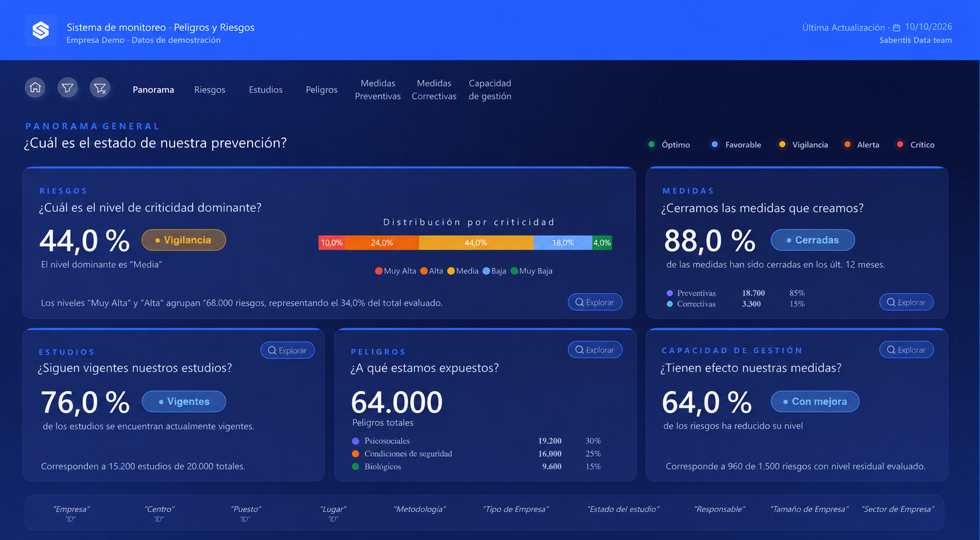Image resolution: width=980 pixels, height=540 pixels.
Task: Click the Muy Alta legend entry
Action: click(396, 271)
